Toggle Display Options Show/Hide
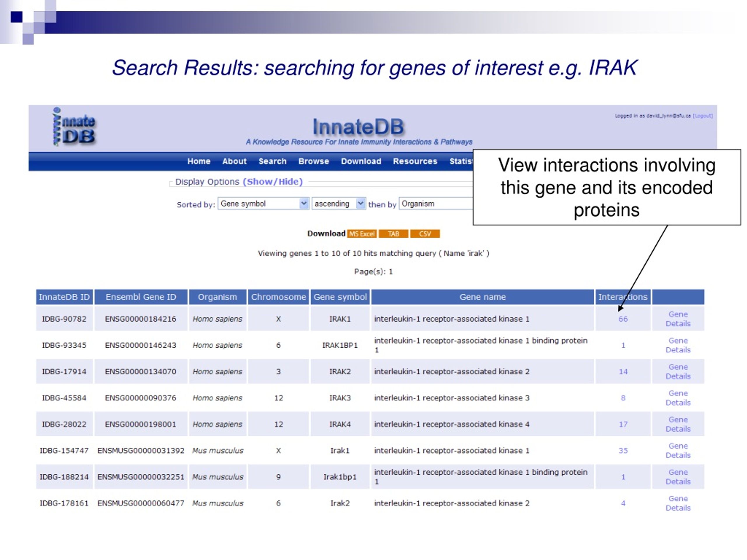The width and height of the screenshot is (747, 560). [x=273, y=182]
